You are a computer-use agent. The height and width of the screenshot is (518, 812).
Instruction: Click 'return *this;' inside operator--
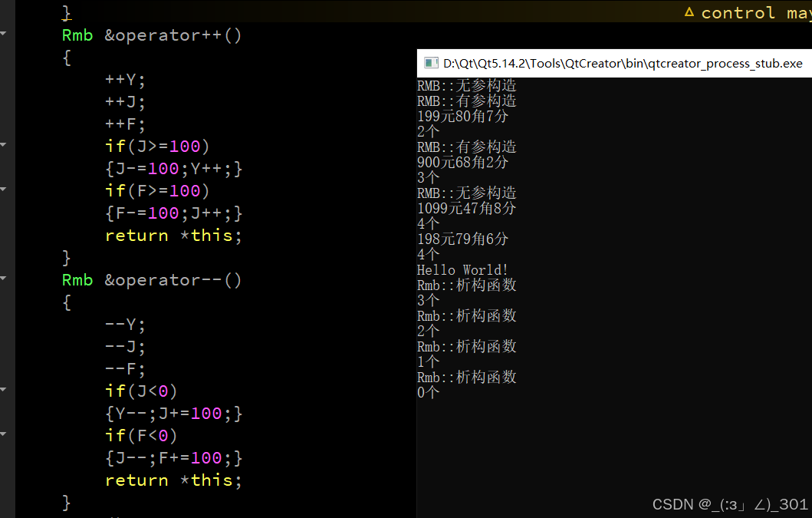pyautogui.click(x=173, y=480)
